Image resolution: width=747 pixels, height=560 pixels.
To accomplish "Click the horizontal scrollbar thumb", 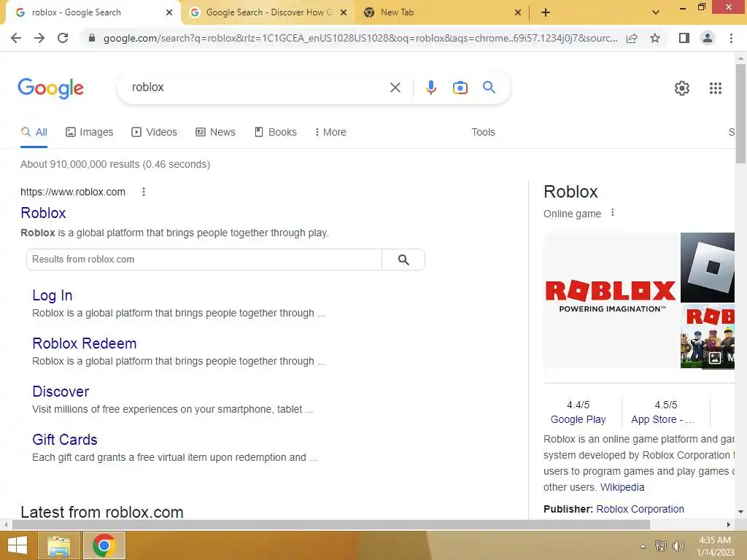I will pos(330,525).
